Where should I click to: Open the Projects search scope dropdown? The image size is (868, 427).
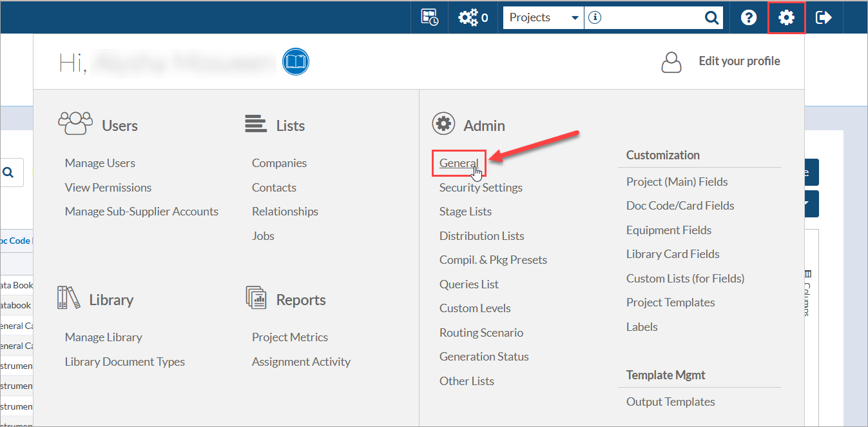pyautogui.click(x=543, y=17)
